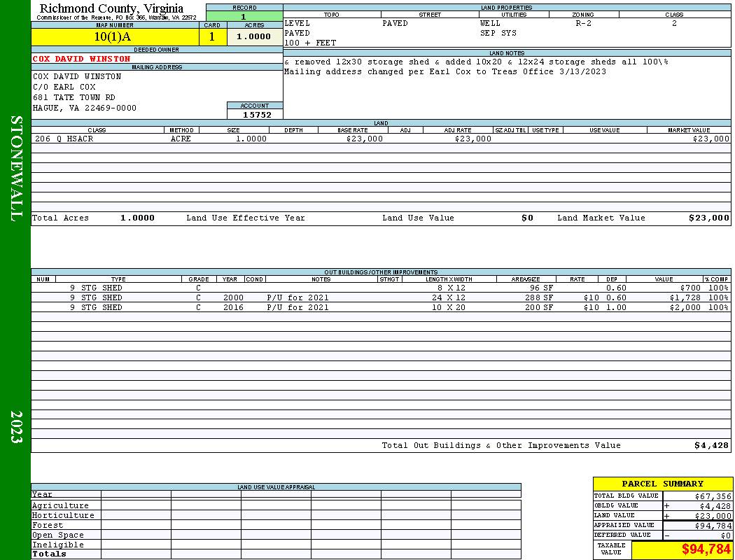Screen dimensions: 735x560
Task: Click the zoning value R-2
Action: pyautogui.click(x=584, y=23)
